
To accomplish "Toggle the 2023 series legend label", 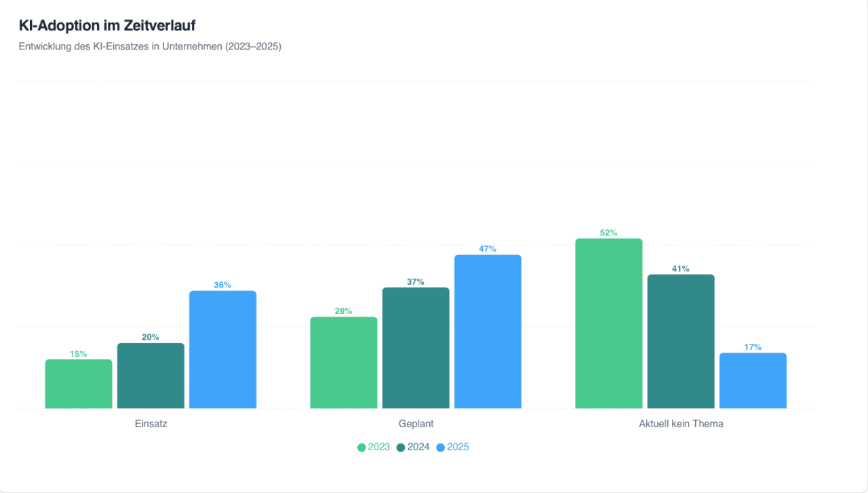I will coord(379,448).
